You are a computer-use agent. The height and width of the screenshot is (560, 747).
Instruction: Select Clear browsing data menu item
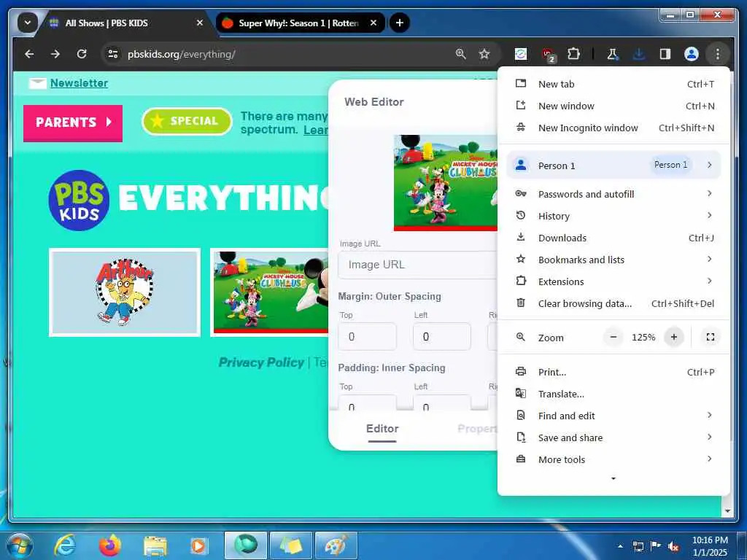point(614,303)
